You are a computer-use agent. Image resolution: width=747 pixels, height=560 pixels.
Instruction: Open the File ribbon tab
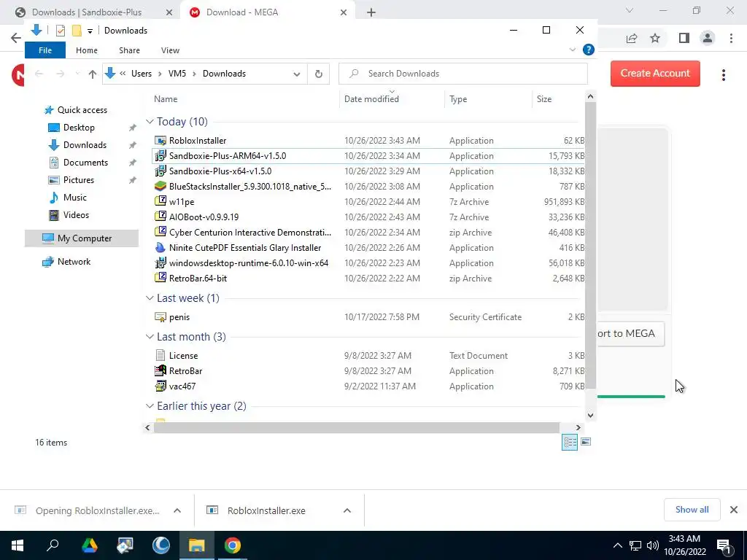(45, 50)
